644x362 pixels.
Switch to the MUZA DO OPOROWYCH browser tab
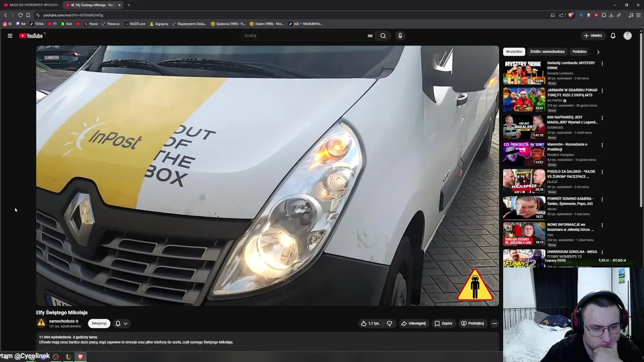point(31,5)
